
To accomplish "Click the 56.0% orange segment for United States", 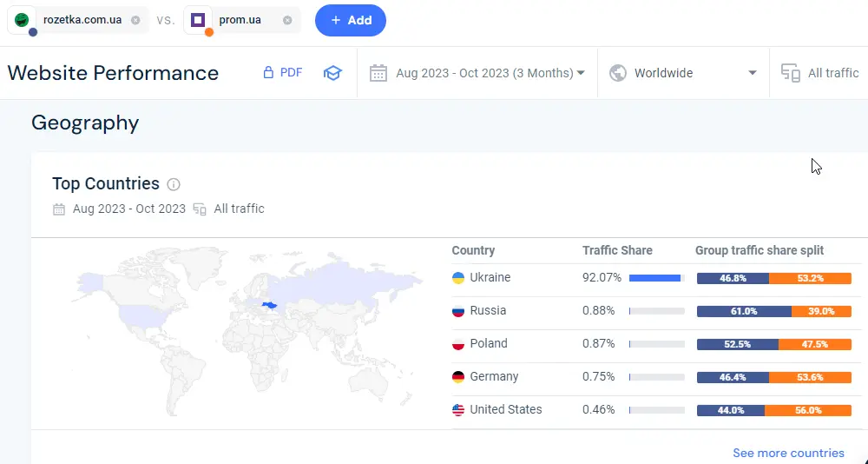I will pyautogui.click(x=808, y=410).
